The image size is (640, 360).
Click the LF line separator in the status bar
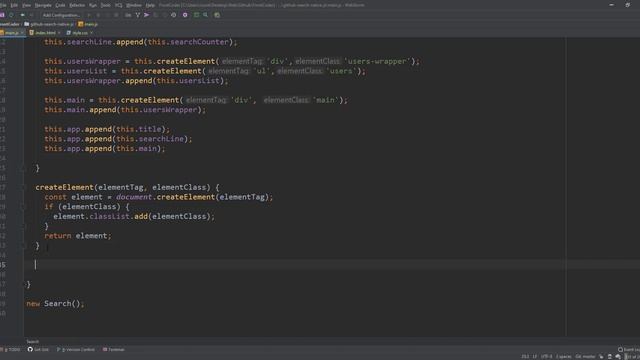(x=534, y=357)
